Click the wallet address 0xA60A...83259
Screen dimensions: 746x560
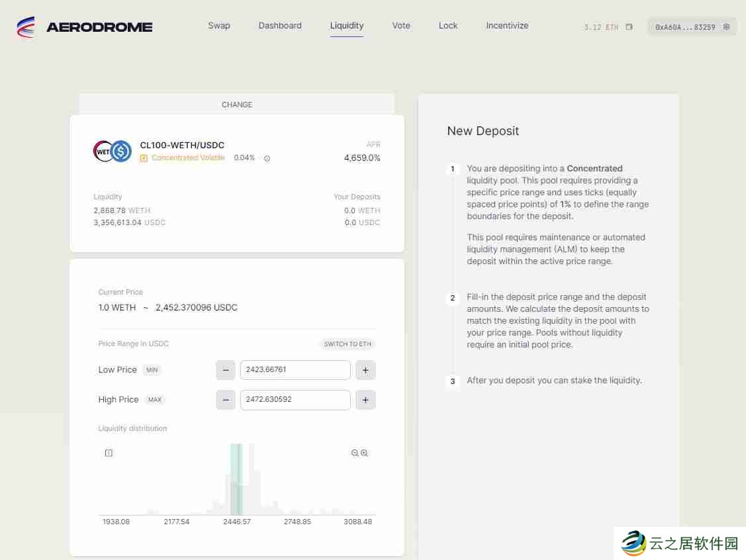click(x=686, y=27)
